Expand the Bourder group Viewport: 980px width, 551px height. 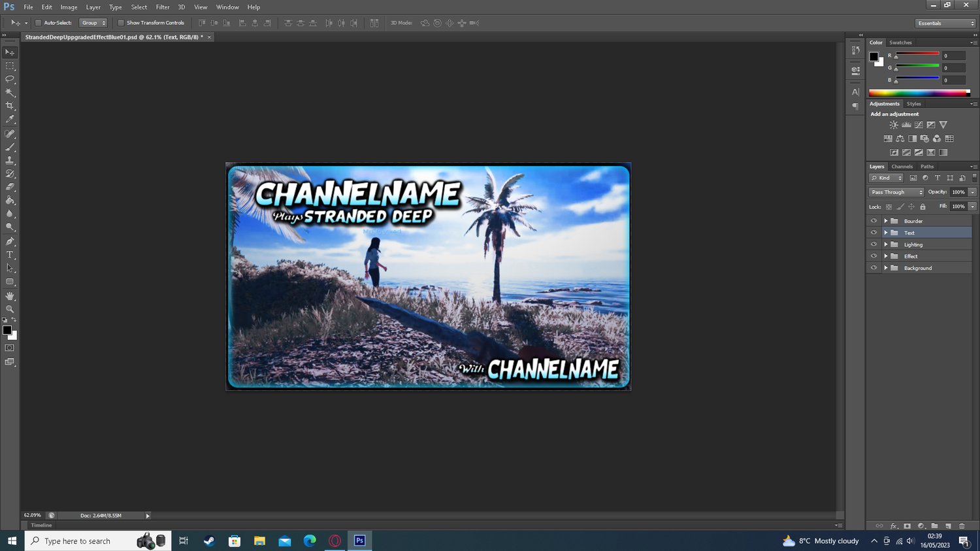(886, 221)
